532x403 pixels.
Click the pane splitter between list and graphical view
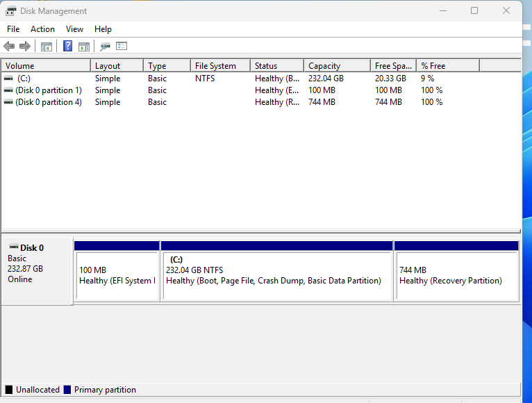click(x=261, y=231)
